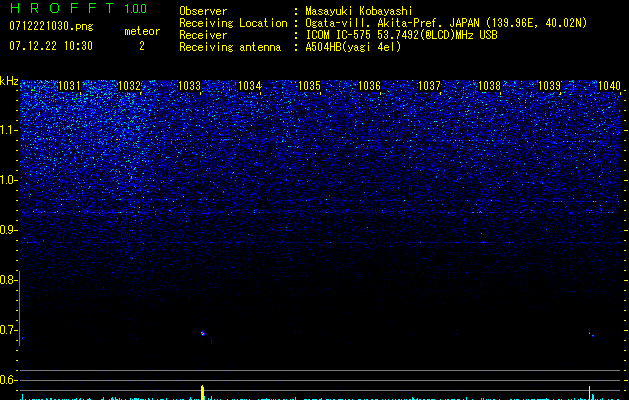Click the Observer field label

point(203,11)
